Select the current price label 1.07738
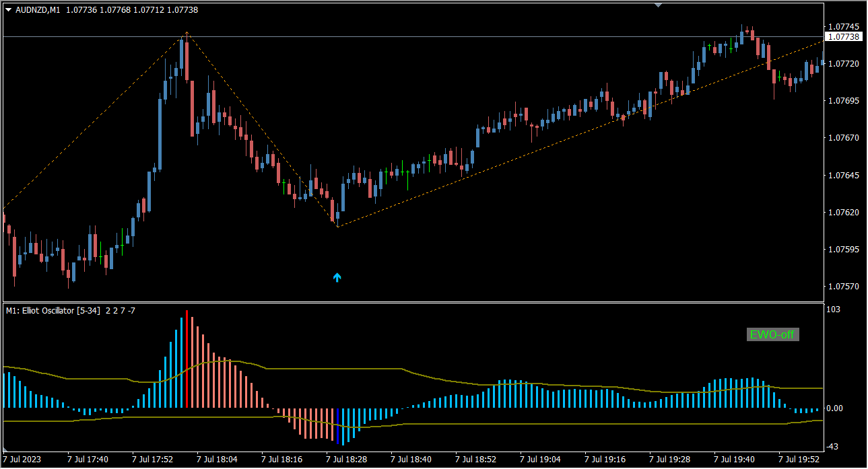868x469 pixels. coord(844,36)
